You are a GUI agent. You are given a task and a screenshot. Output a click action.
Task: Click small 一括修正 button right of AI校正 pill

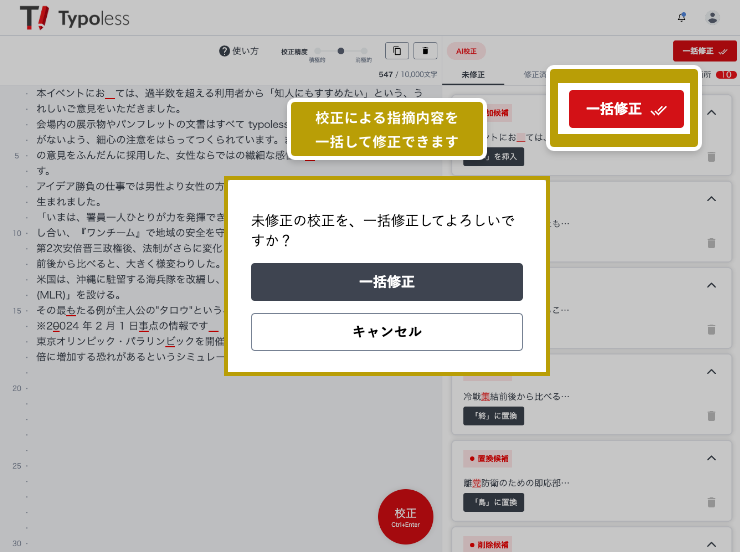tap(705, 51)
